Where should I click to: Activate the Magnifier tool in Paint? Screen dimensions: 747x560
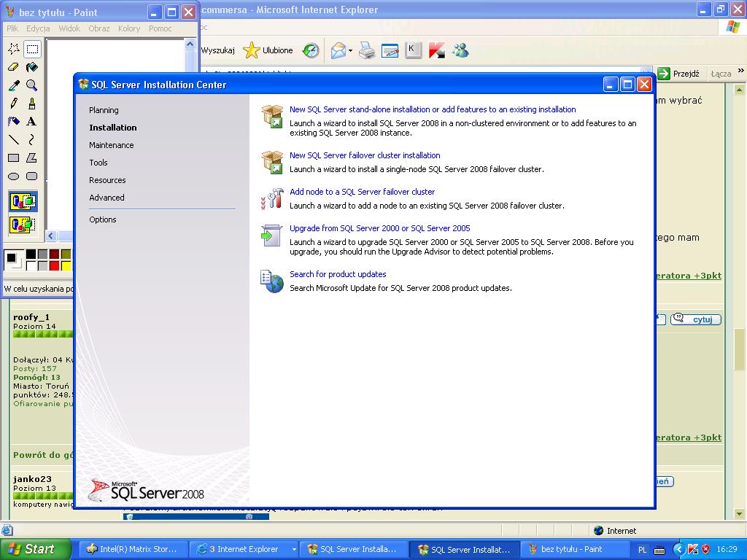(x=32, y=85)
